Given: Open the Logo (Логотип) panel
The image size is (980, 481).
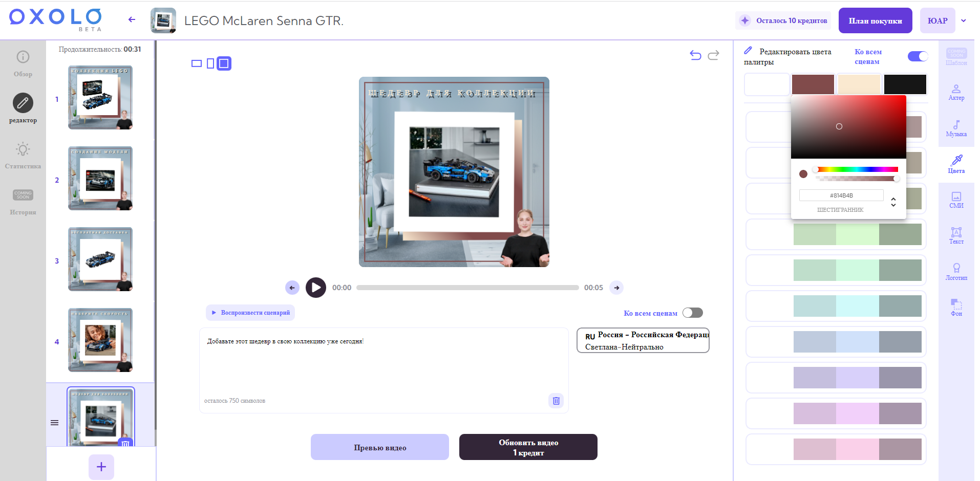Looking at the screenshot, I should 956,272.
